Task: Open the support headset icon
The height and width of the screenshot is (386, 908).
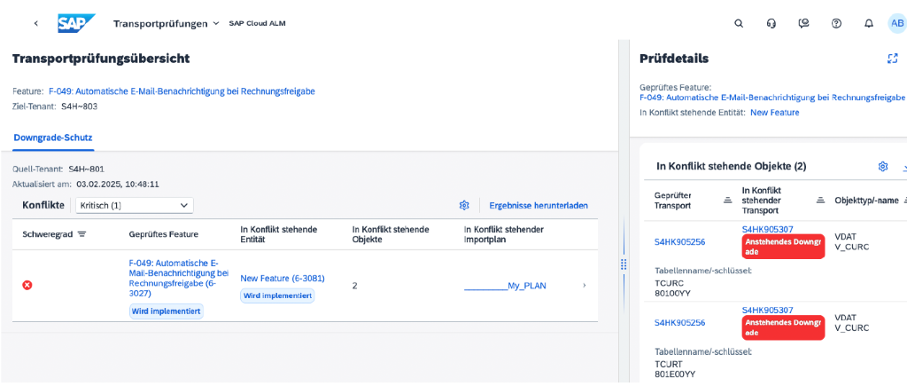Action: pyautogui.click(x=771, y=24)
